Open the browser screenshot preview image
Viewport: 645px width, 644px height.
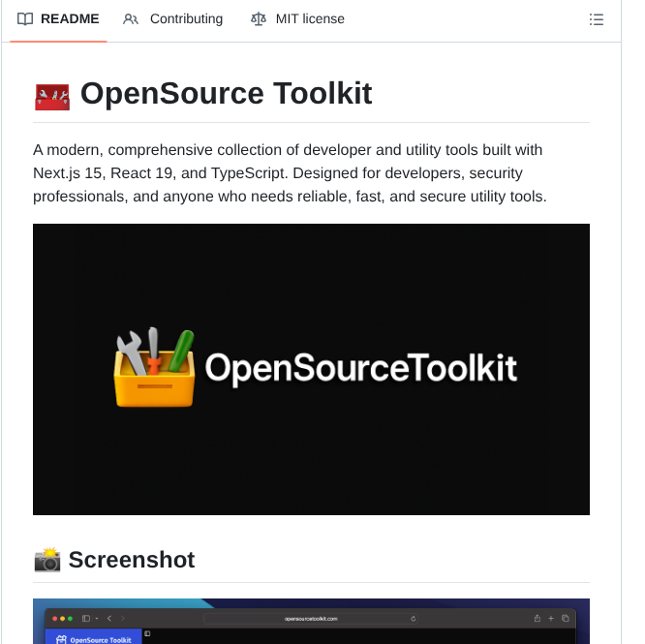pos(311,622)
